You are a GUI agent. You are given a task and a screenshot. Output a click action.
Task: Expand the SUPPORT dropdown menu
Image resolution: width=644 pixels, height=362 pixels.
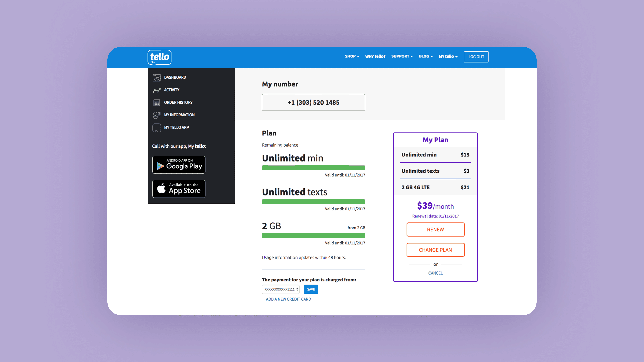point(402,56)
